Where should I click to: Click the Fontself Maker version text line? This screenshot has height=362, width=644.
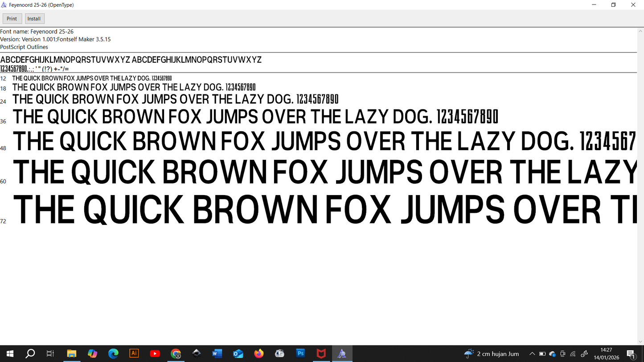click(x=55, y=39)
